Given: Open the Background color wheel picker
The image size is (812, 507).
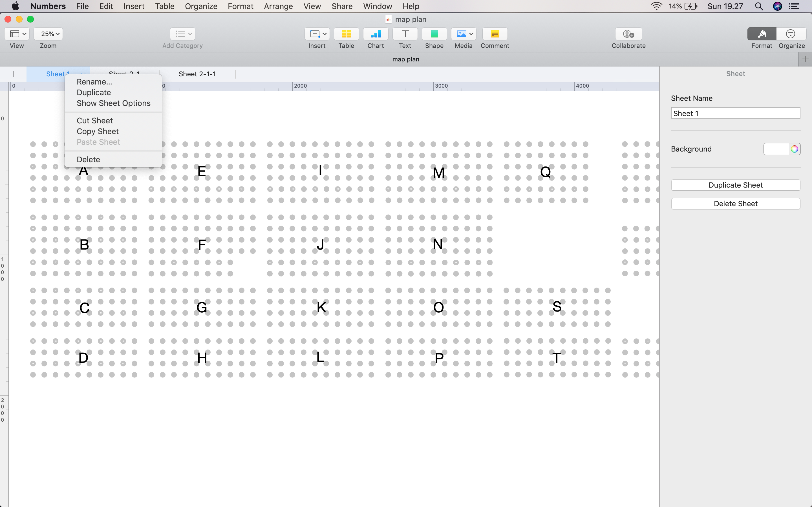Looking at the screenshot, I should coord(794,149).
